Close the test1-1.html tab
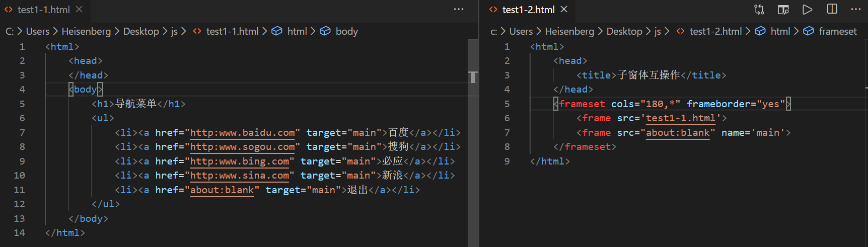This screenshot has width=868, height=247. coord(79,10)
